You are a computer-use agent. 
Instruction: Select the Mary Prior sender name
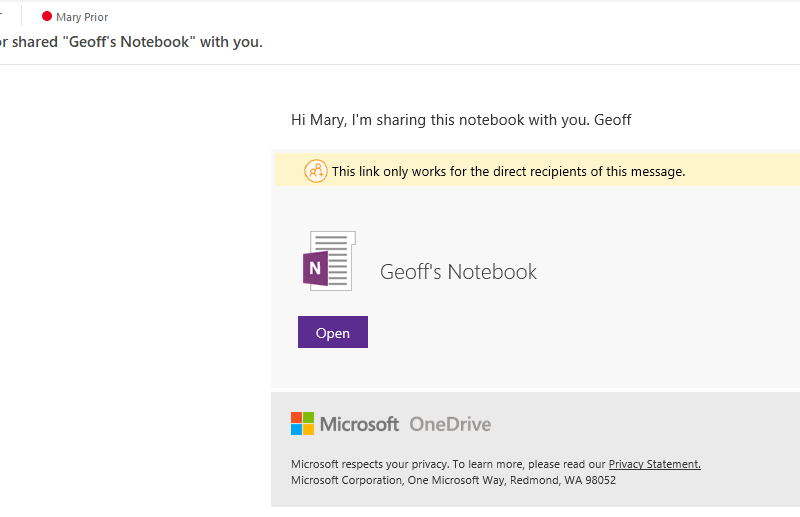(x=82, y=17)
